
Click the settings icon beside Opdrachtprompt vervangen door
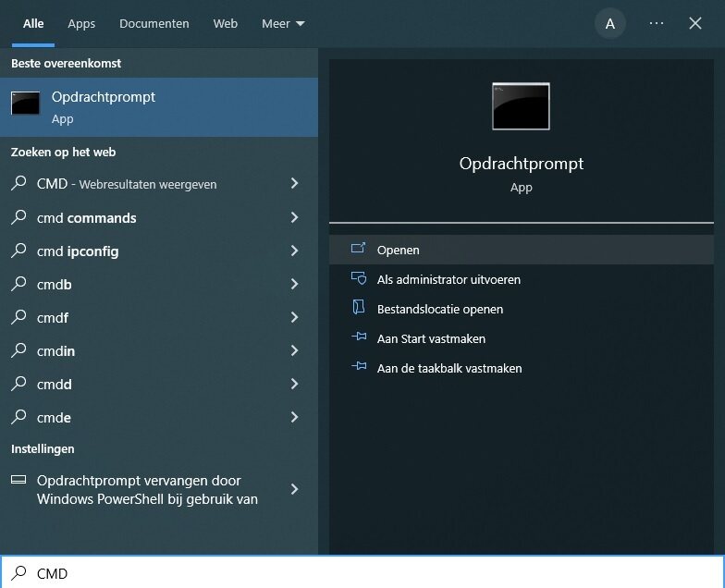coord(18,479)
